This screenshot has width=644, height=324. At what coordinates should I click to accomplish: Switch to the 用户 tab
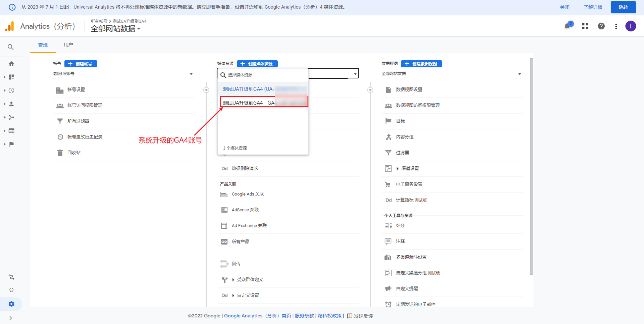click(x=68, y=45)
